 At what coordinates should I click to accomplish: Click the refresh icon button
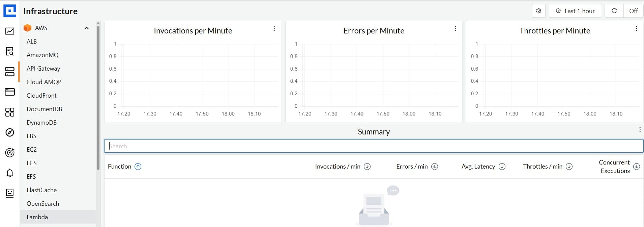[x=614, y=11]
